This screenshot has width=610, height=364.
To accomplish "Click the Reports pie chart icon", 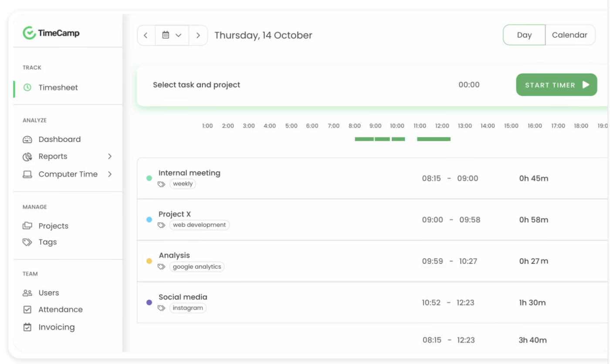I will point(27,156).
